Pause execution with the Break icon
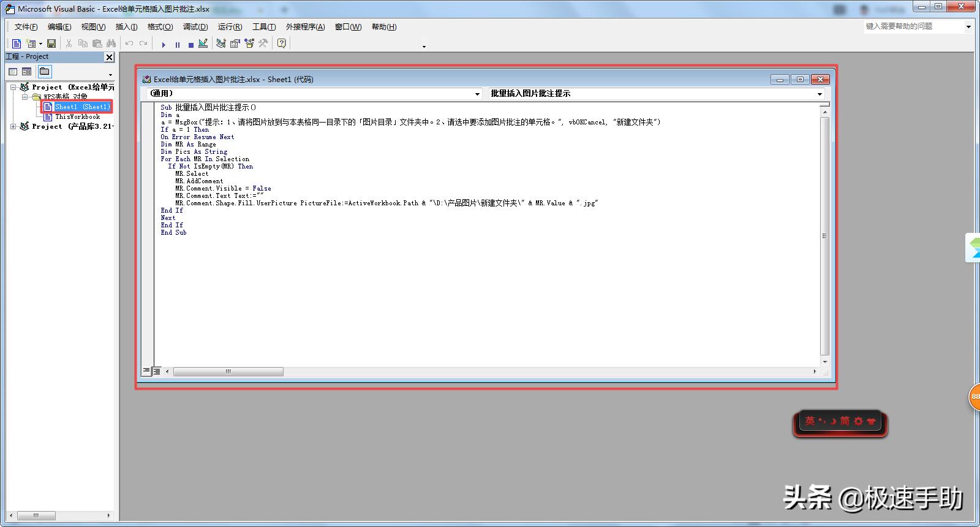Screen dimensions: 980x527 [178, 44]
